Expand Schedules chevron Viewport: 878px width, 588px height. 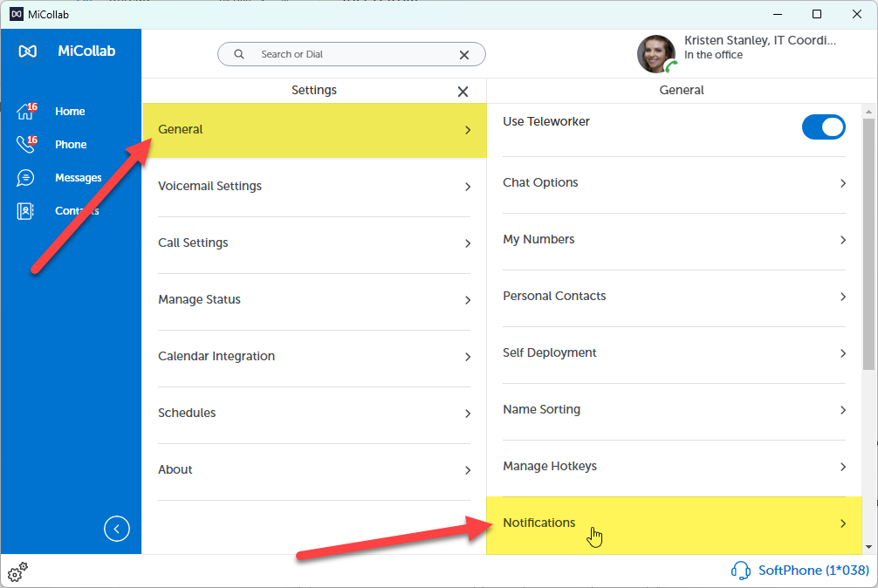468,414
